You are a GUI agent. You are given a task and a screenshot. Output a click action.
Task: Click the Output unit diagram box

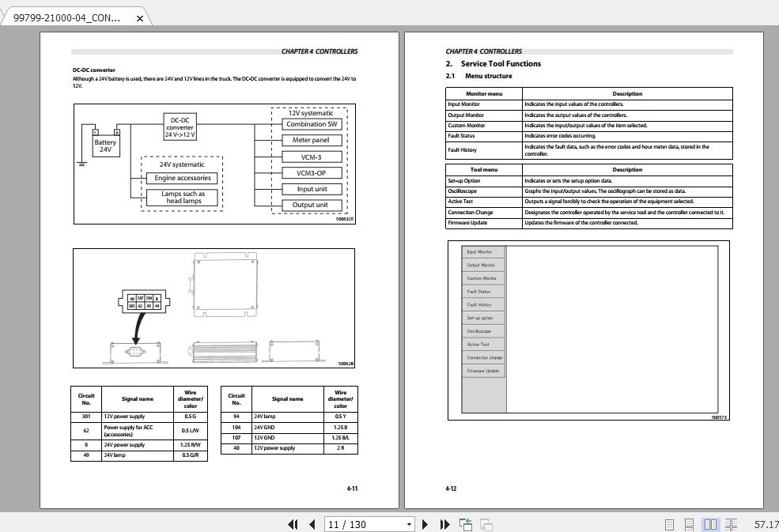(x=312, y=205)
